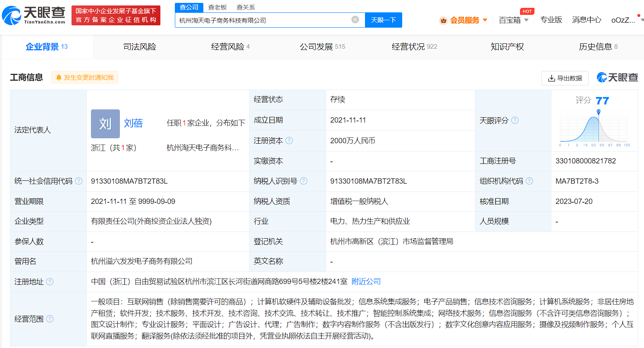The image size is (644, 348).
Task: Click the 刘 avatar thumbnail
Action: (105, 123)
